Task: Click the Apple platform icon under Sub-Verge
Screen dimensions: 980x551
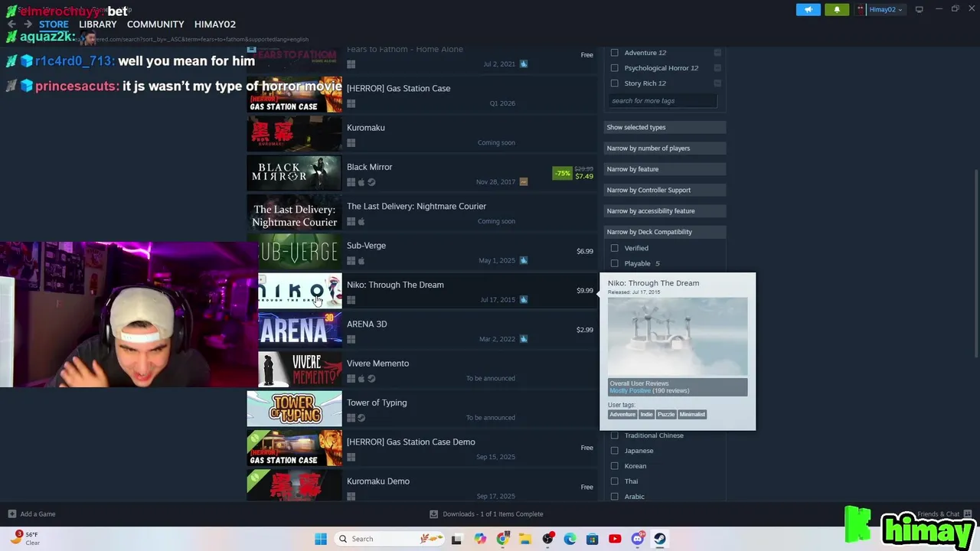Action: [x=361, y=261]
